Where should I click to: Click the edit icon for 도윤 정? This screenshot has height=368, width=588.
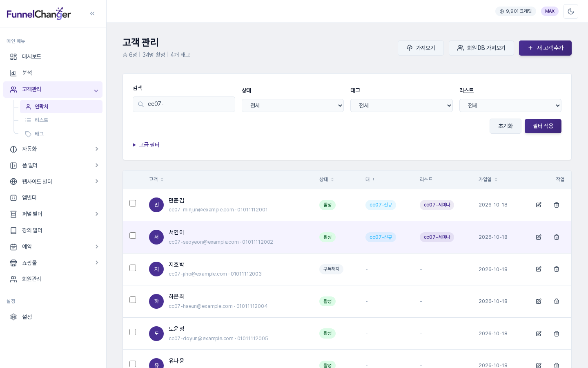pos(539,334)
